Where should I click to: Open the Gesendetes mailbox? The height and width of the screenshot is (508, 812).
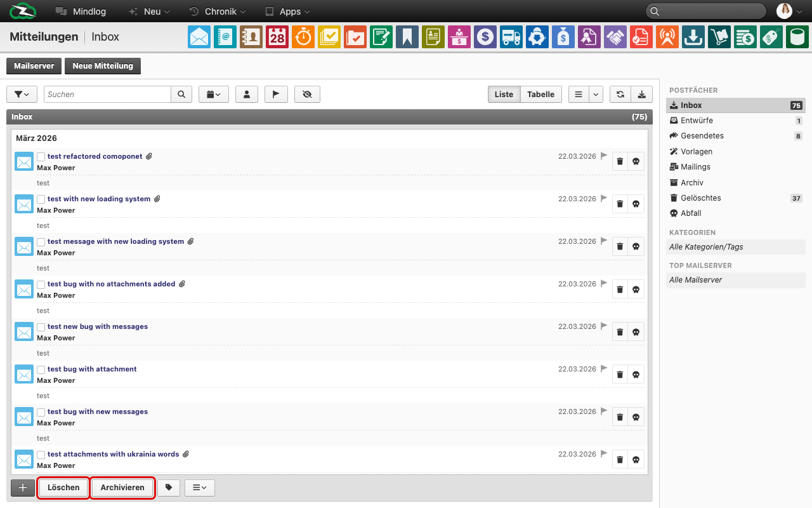[x=736, y=136]
